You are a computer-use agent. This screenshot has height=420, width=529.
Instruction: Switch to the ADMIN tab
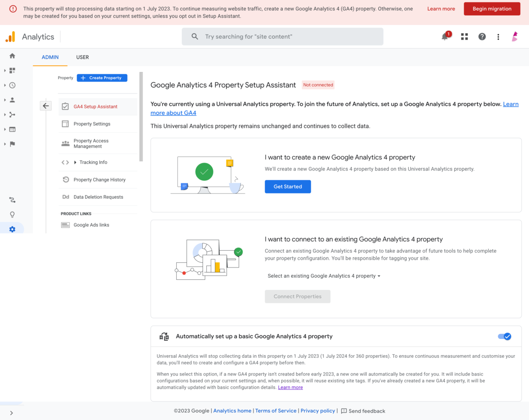[50, 57]
